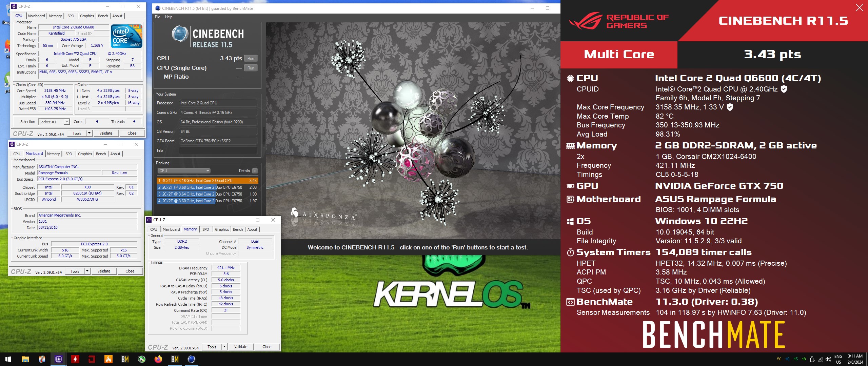The height and width of the screenshot is (366, 868).
Task: Open Mainboard tab in CPU-Z Memory window
Action: (x=171, y=229)
